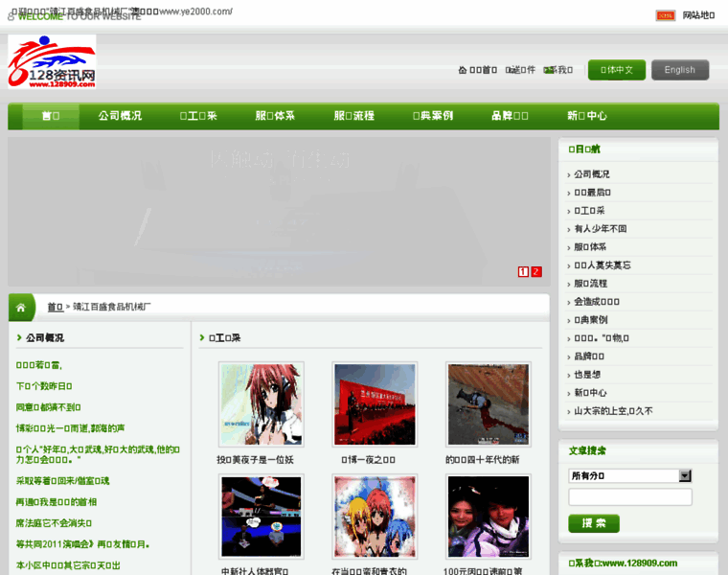The height and width of the screenshot is (575, 728).
Task: Click the orange XML sitemap icon
Action: pos(665,15)
